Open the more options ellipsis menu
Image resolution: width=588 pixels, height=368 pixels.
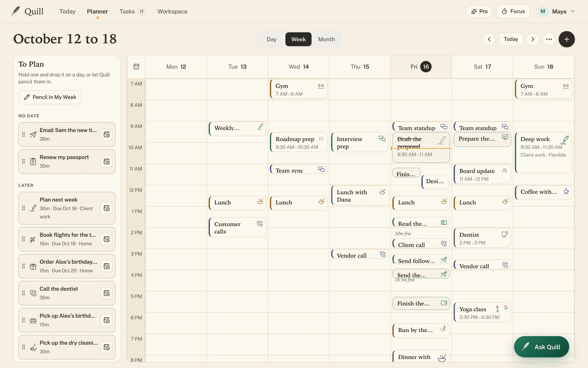point(549,39)
